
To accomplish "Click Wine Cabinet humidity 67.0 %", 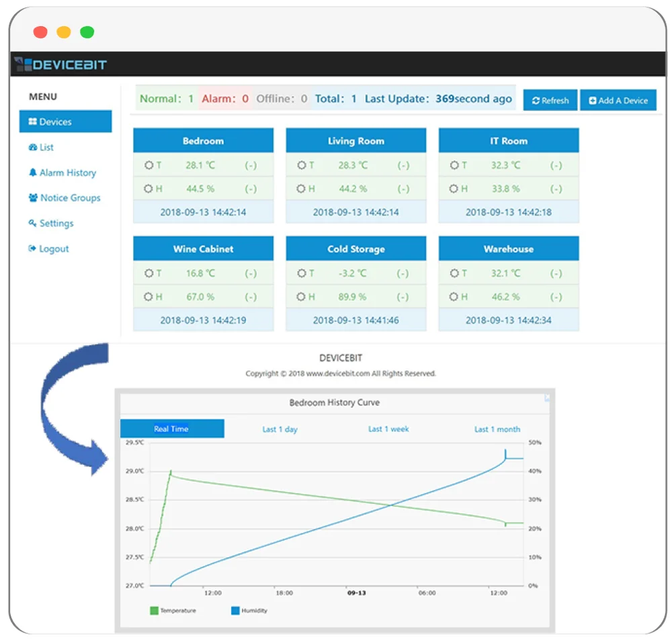I will [200, 296].
